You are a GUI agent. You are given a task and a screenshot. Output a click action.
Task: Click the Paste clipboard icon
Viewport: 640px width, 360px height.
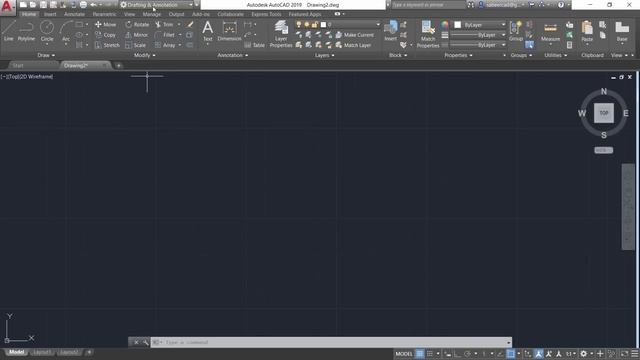[587, 32]
